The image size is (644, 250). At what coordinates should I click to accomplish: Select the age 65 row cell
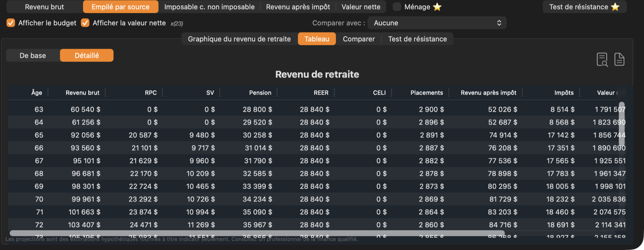coord(39,135)
